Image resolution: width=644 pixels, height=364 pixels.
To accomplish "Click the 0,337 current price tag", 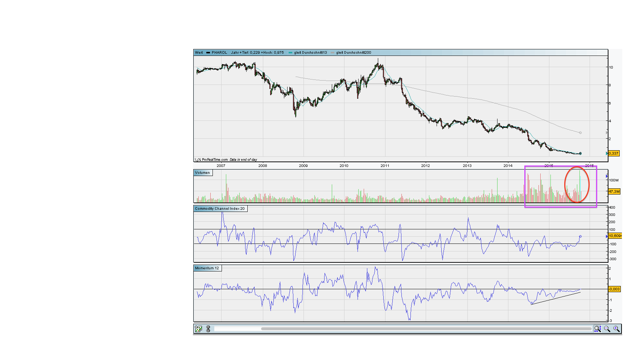I will pos(614,154).
